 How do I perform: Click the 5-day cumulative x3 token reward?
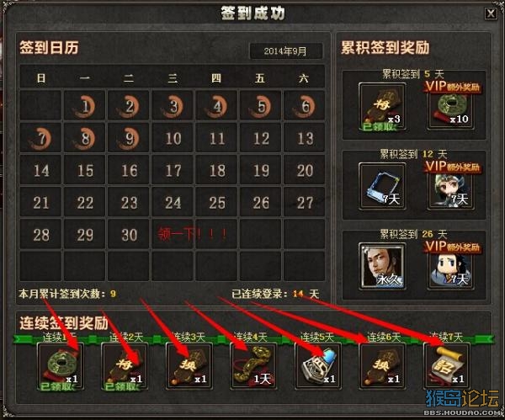click(x=382, y=106)
